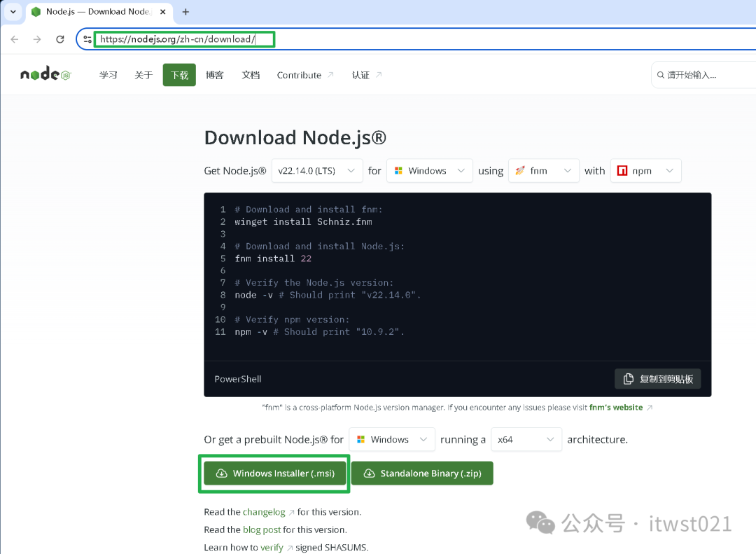The width and height of the screenshot is (756, 554).
Task: Open prebuilt Windows platform dropdown
Action: pos(392,439)
